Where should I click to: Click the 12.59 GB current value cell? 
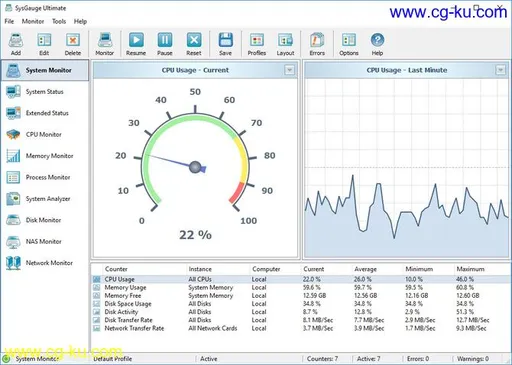314,296
